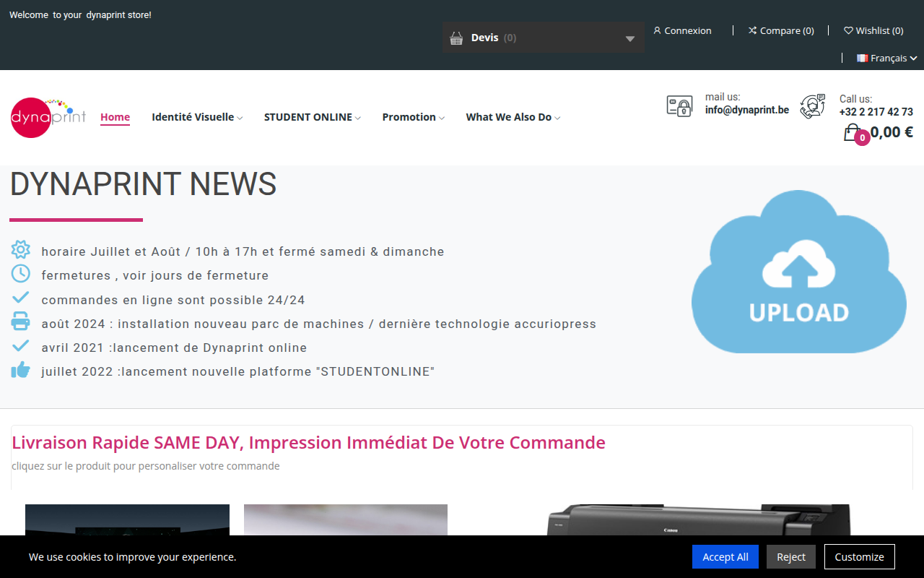Open the What We Also Do label
The image size is (924, 578).
[x=509, y=117]
